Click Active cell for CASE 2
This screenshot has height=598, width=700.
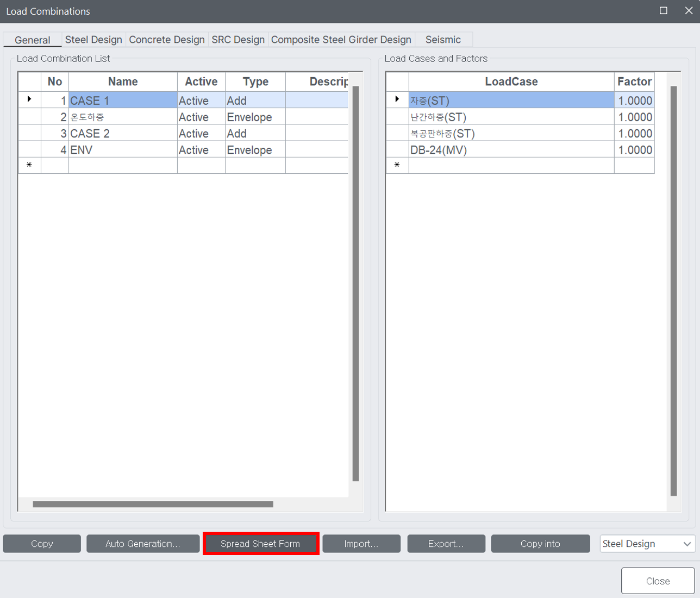tap(201, 133)
